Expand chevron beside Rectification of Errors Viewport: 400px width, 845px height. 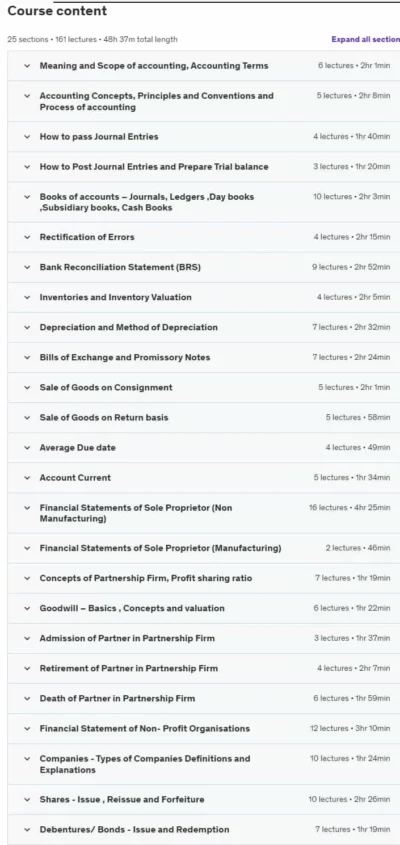27,237
